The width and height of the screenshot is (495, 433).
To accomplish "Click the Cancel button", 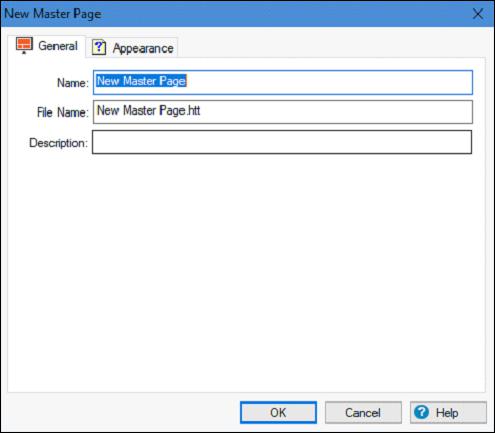I will pyautogui.click(x=363, y=413).
